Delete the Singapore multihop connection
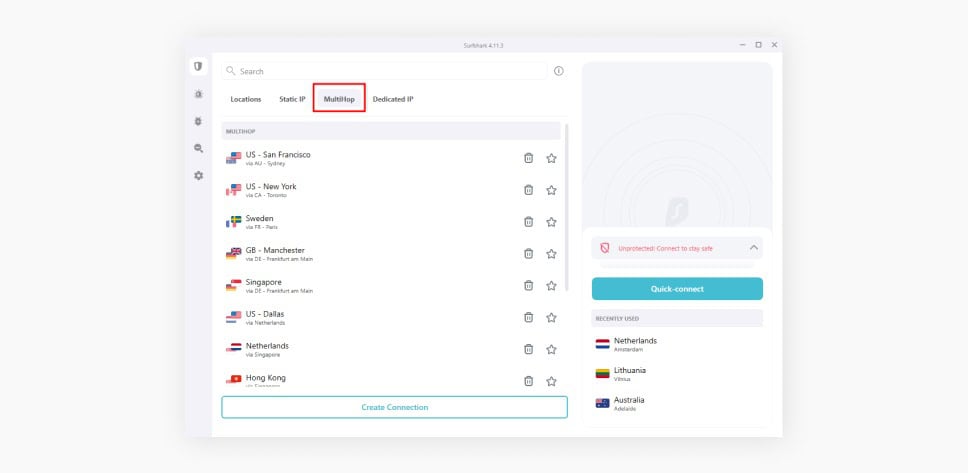Image resolution: width=968 pixels, height=473 pixels. click(528, 285)
